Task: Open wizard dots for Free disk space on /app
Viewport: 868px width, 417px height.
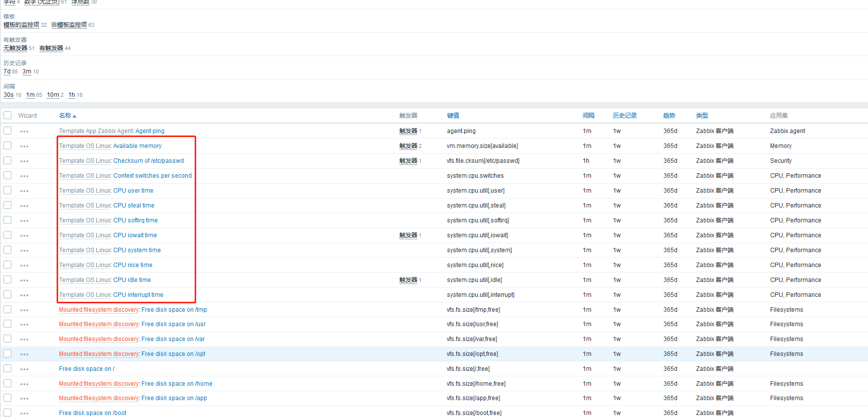Action: point(24,399)
